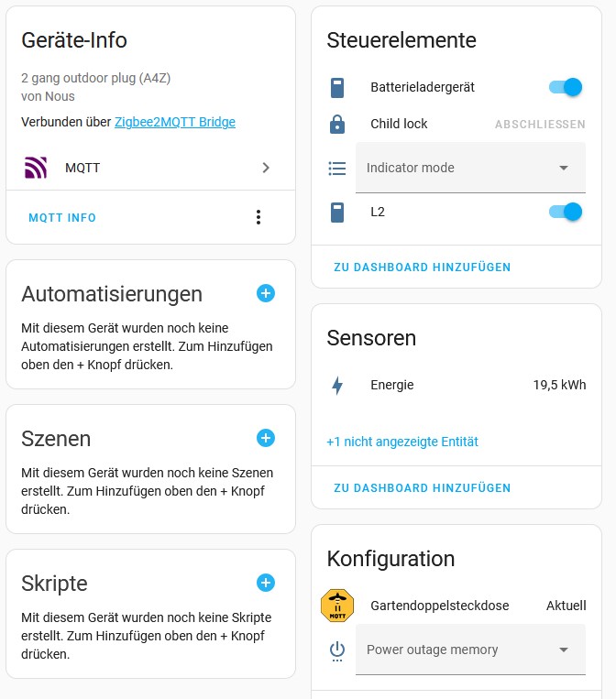Add a new script with plus icon
This screenshot has height=699, width=616.
(x=266, y=583)
